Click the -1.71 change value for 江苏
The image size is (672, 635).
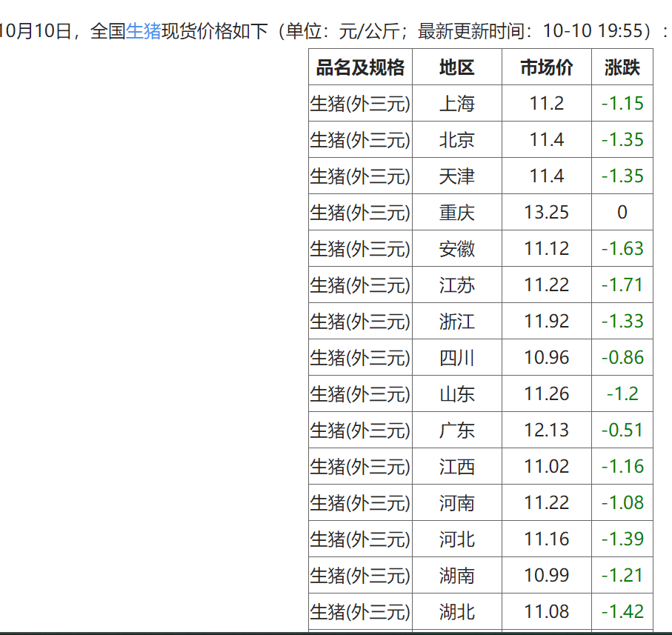tap(622, 285)
